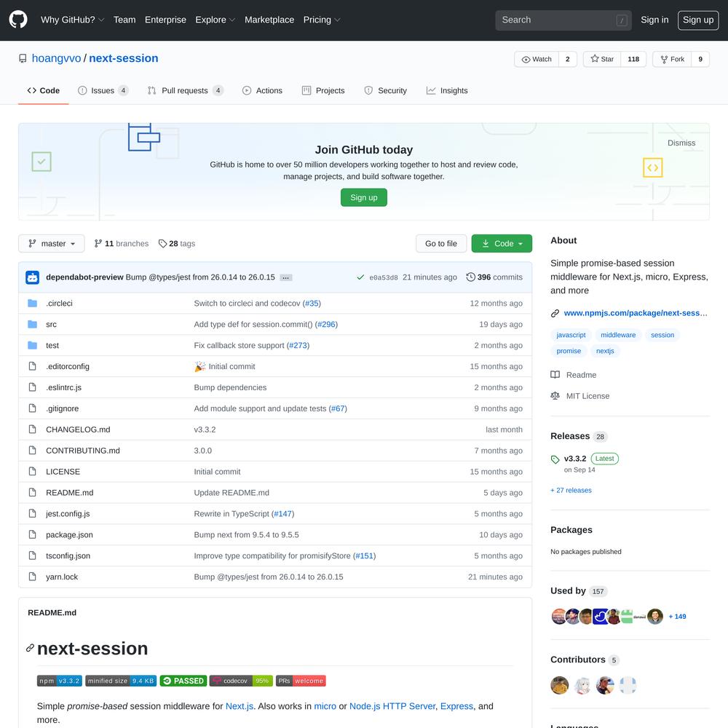Screen dimensions: 728x728
Task: Open the tsconfig.json file
Action: pos(68,555)
